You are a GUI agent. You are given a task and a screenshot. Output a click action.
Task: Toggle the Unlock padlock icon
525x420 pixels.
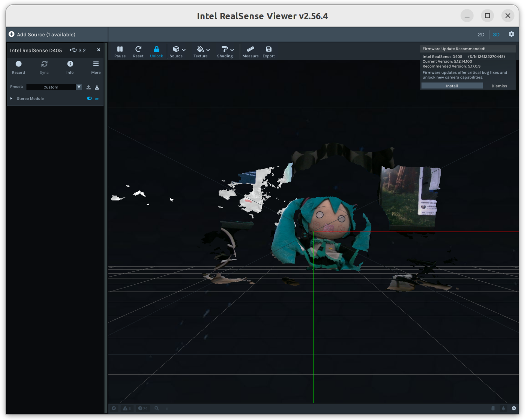tap(156, 51)
